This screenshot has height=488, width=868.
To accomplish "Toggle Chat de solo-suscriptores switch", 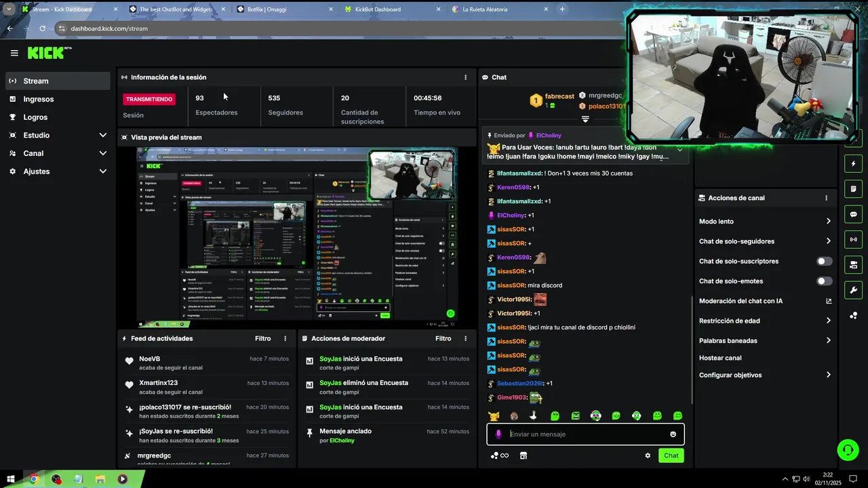I will [x=824, y=261].
